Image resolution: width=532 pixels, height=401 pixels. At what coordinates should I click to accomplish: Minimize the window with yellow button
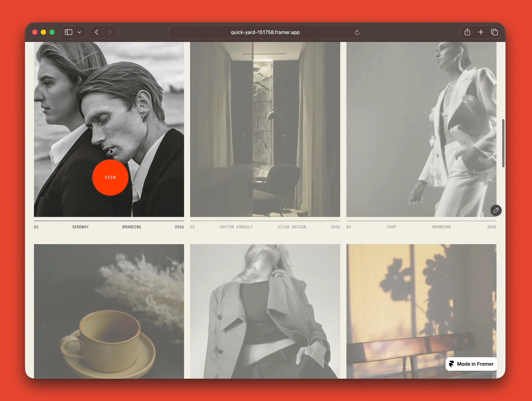pos(43,32)
